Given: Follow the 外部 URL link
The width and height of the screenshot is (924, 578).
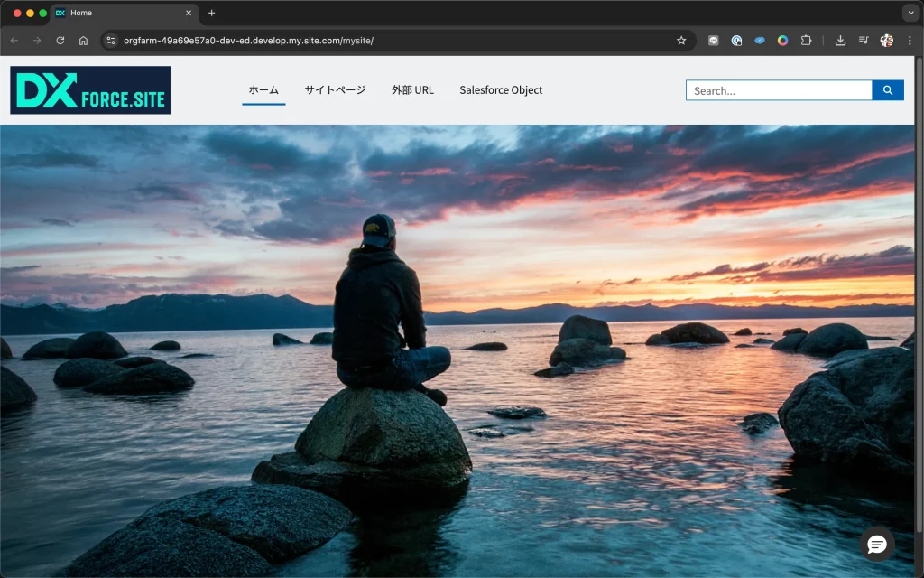Looking at the screenshot, I should (x=412, y=90).
